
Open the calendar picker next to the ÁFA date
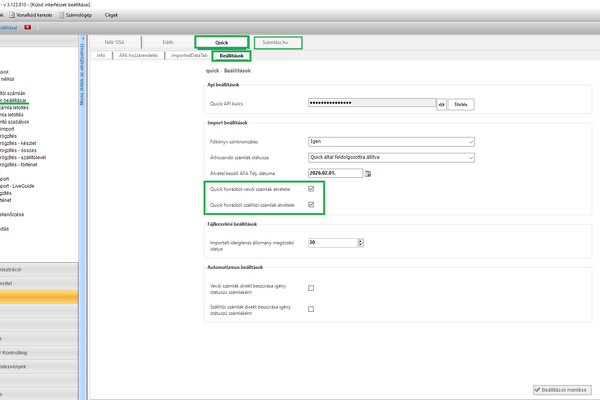[368, 174]
